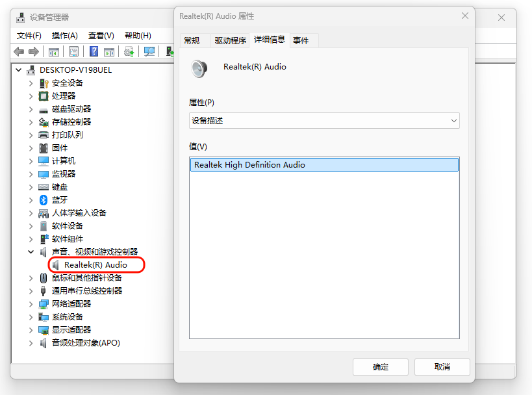The width and height of the screenshot is (532, 395).
Task: Click the security device icon beside 安全设备
Action: (44, 83)
